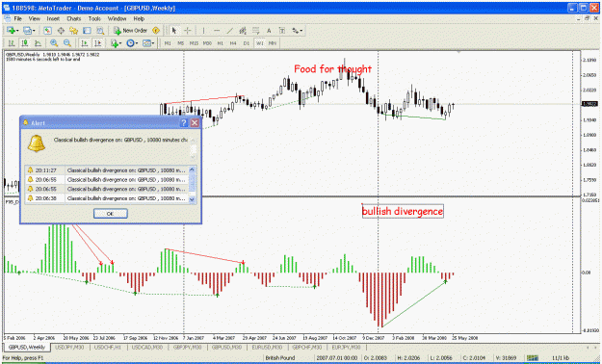Close the Alert dialog

tap(195, 123)
